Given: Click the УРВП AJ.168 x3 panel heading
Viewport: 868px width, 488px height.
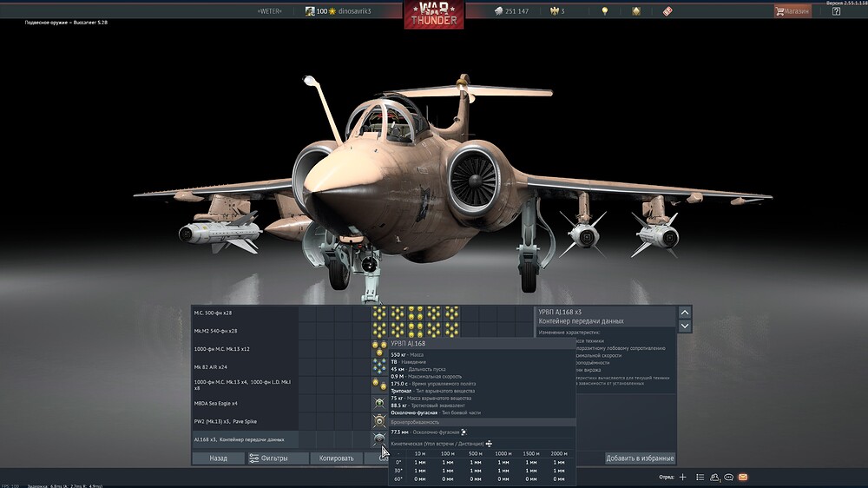Looking at the screenshot, I should click(560, 312).
